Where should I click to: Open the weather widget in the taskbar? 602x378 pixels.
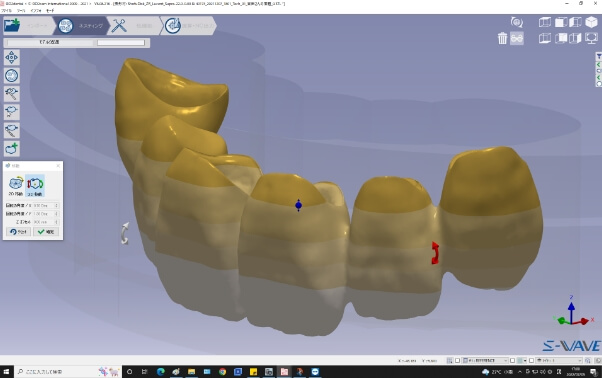(x=498, y=371)
